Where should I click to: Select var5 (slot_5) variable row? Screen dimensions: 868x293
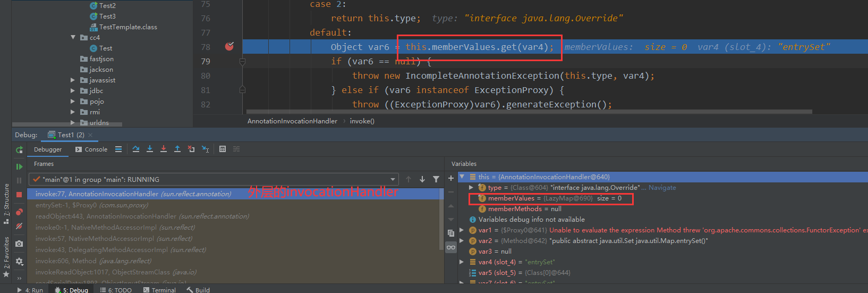(663, 273)
